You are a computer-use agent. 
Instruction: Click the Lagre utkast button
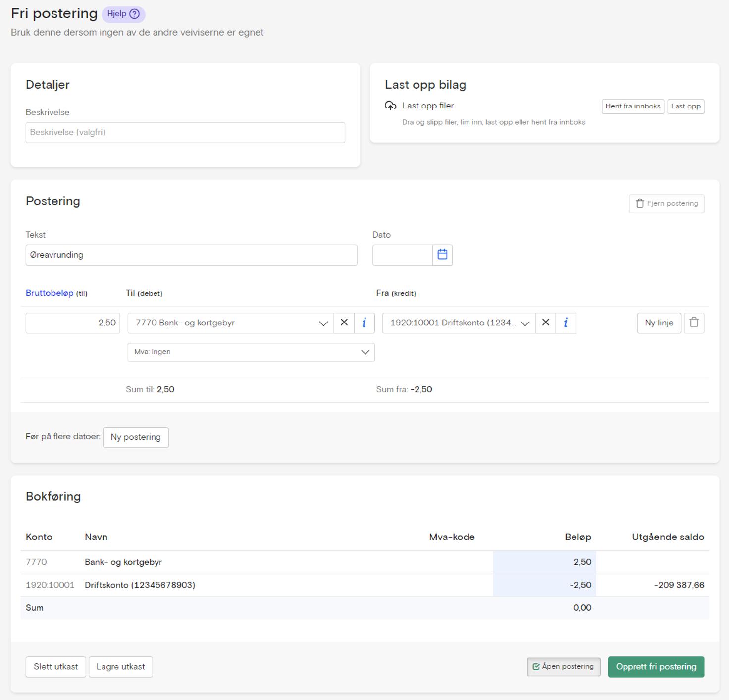pyautogui.click(x=120, y=667)
